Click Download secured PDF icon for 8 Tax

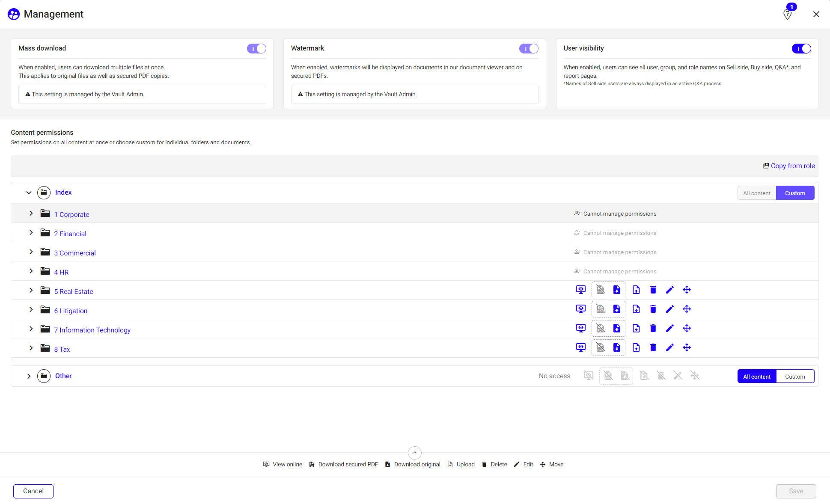coord(601,347)
